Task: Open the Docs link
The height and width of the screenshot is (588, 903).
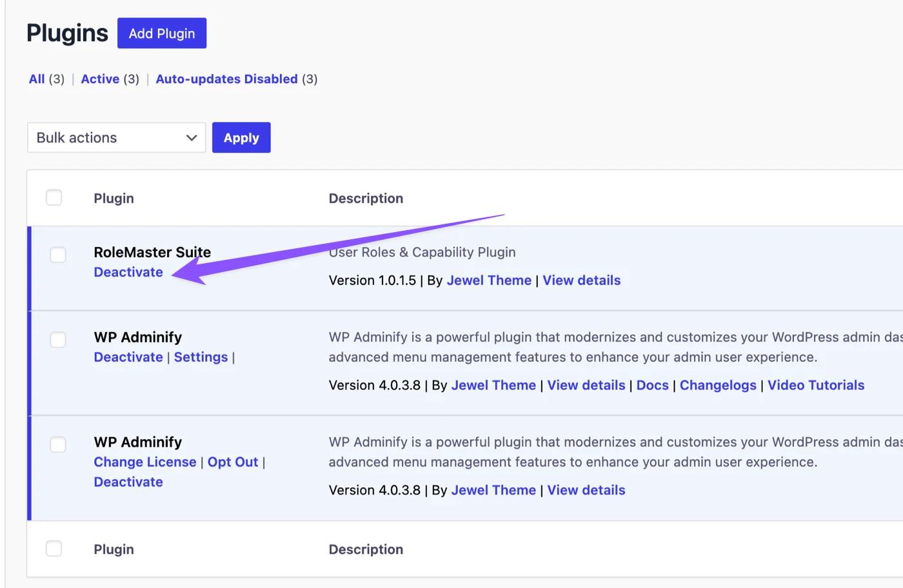Action: coord(653,386)
